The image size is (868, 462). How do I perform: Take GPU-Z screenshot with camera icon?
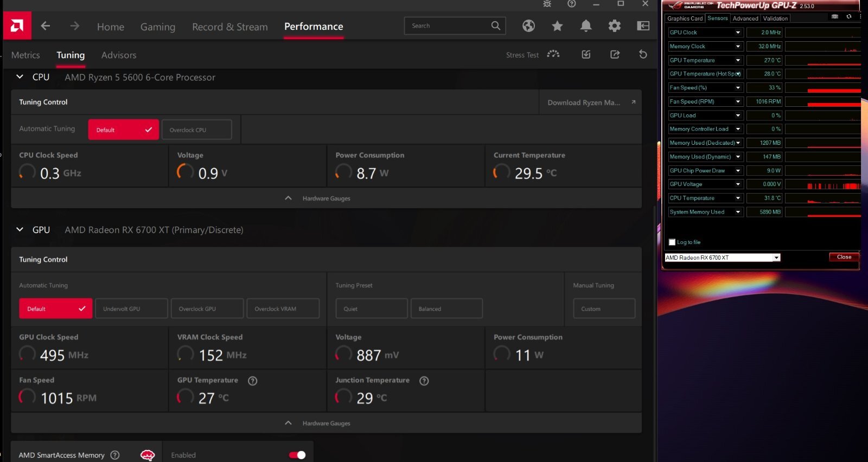[x=835, y=17]
